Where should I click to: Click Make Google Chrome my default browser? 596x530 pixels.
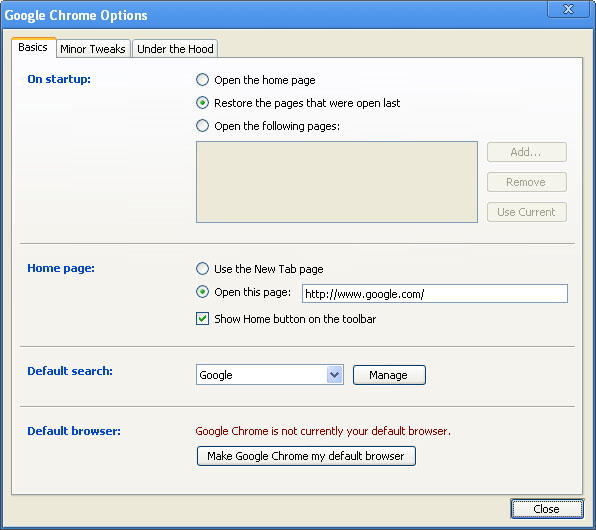tap(306, 456)
